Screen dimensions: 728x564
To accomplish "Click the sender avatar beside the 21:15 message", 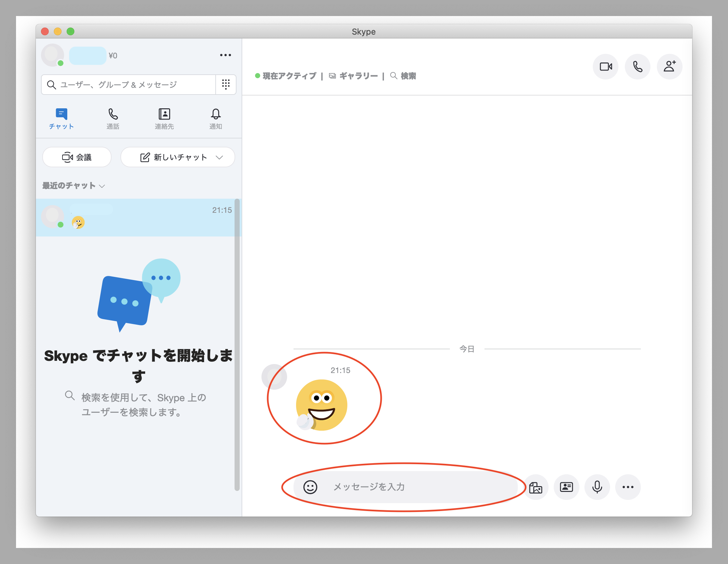I will pos(274,377).
